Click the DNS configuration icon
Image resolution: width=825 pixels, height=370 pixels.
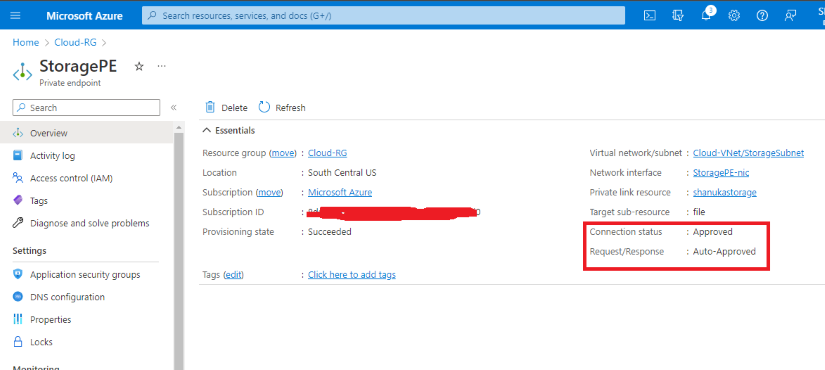18,297
